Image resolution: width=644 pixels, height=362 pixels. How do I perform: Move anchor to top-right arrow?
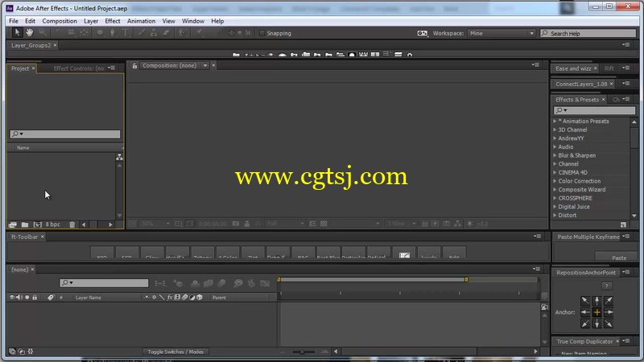pos(609,300)
